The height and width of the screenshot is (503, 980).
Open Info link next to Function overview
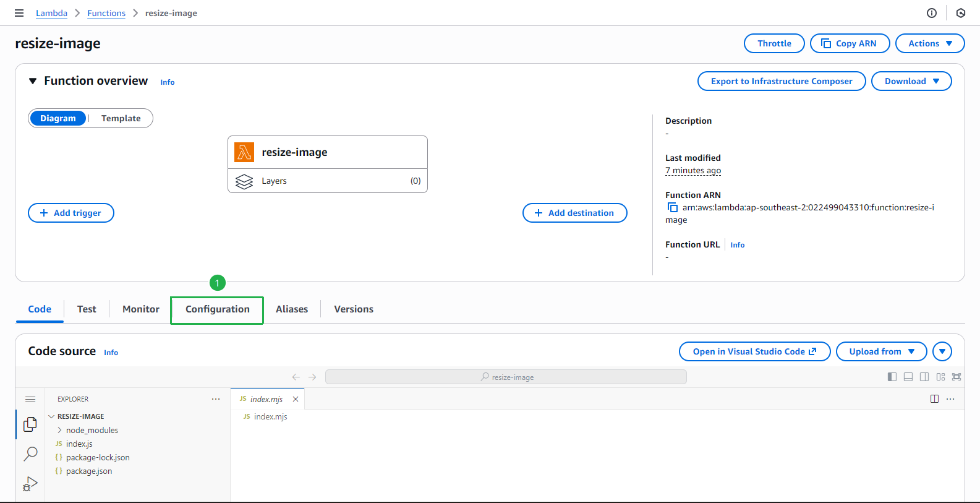tap(168, 82)
